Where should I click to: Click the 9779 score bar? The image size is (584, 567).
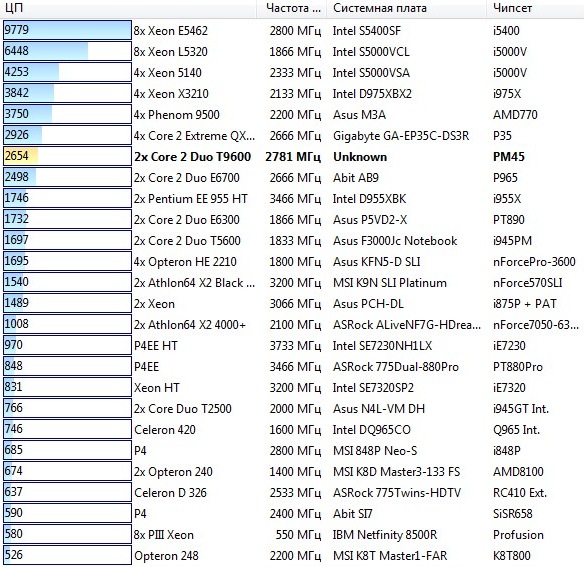[67, 30]
